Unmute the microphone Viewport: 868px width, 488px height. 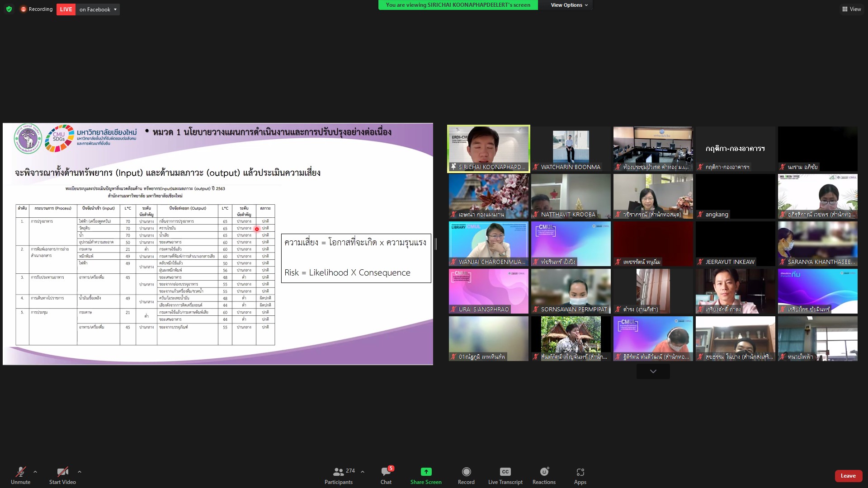(x=21, y=472)
